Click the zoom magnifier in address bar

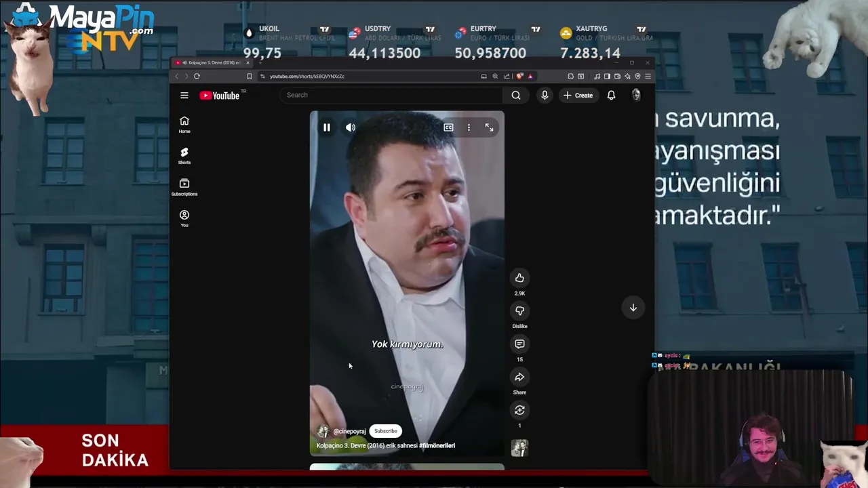click(495, 77)
